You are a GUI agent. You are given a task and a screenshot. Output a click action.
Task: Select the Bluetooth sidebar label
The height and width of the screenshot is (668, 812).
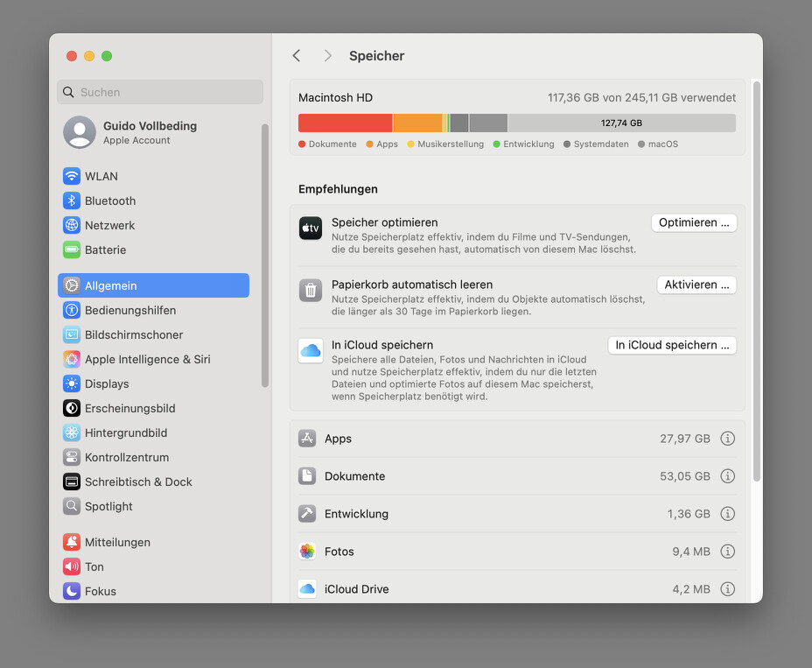[x=110, y=200]
